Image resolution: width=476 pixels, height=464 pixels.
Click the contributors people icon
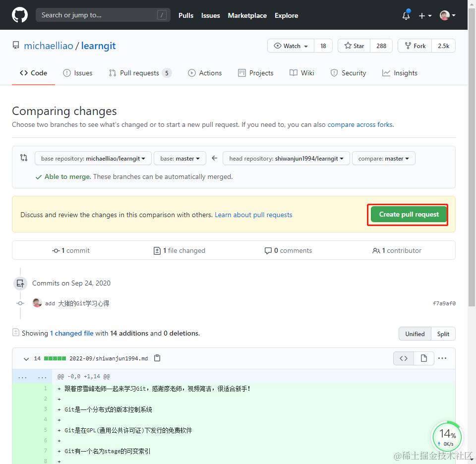(376, 251)
